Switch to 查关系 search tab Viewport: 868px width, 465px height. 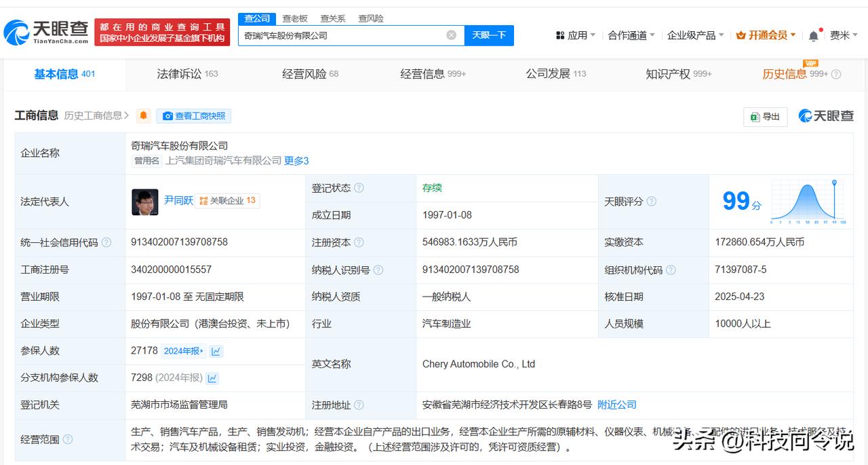point(333,18)
